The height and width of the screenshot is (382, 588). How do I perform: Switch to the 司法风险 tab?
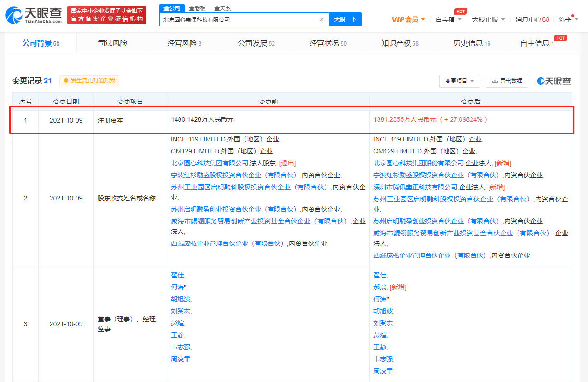(x=113, y=43)
